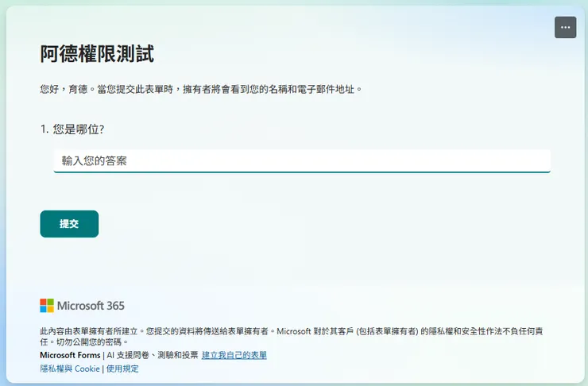Open the 隱私權與 Cookie link
588x386 pixels.
pos(70,369)
